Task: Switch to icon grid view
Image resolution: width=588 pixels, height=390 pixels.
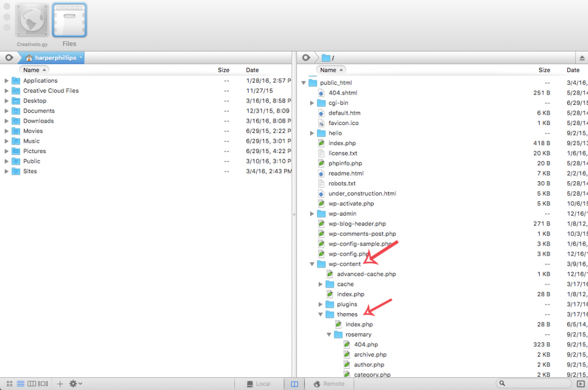Action: tap(10, 384)
